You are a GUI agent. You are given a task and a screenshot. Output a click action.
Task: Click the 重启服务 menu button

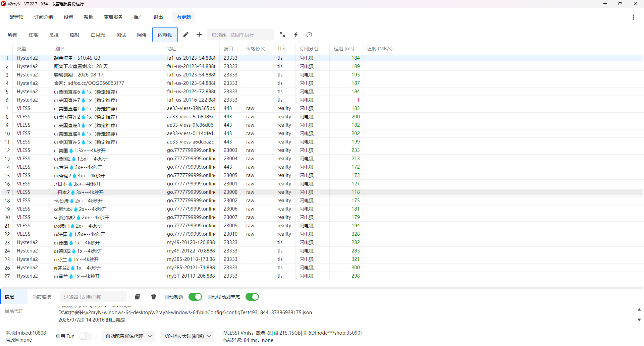click(113, 17)
